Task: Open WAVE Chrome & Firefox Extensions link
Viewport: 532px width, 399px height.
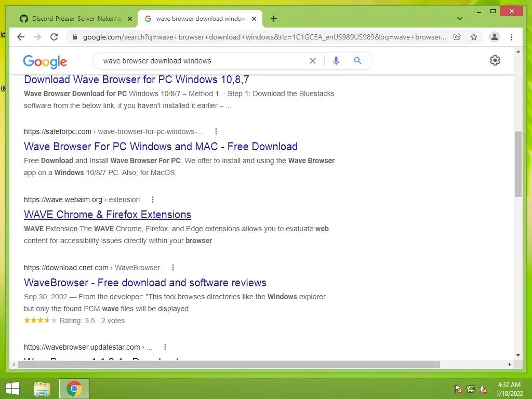Action: (108, 215)
